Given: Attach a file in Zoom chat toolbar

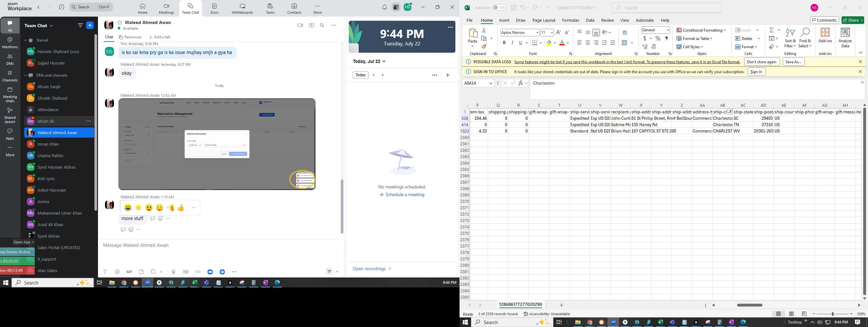Looking at the screenshot, I should coord(141,272).
